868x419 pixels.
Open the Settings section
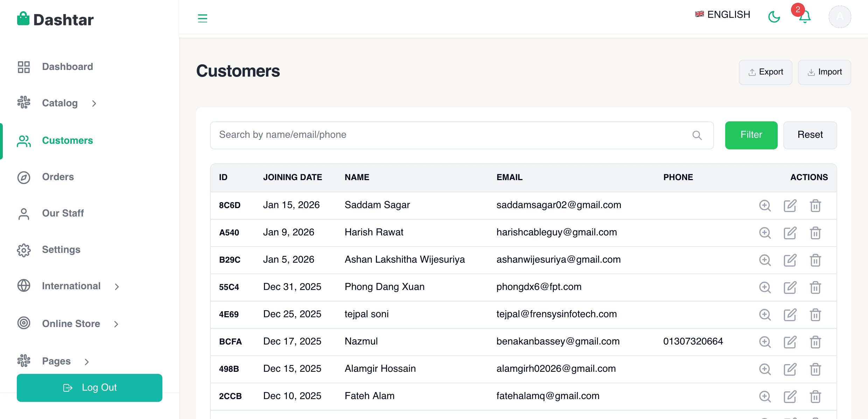[x=61, y=250]
